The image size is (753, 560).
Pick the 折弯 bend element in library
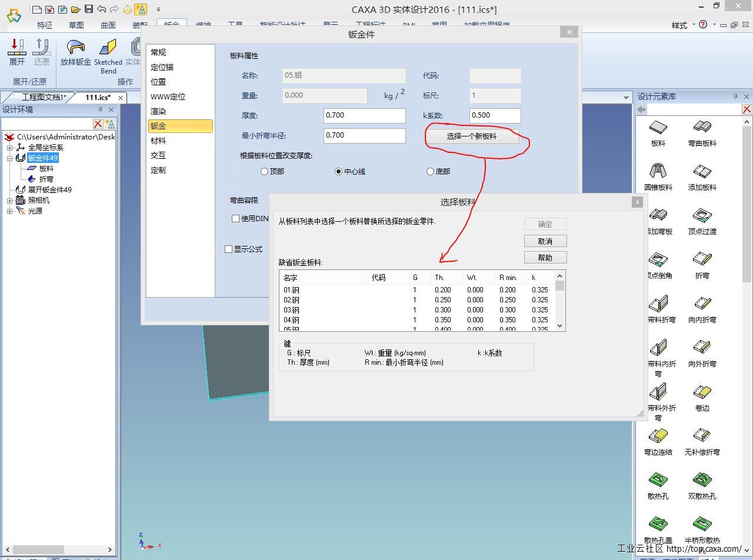click(702, 266)
